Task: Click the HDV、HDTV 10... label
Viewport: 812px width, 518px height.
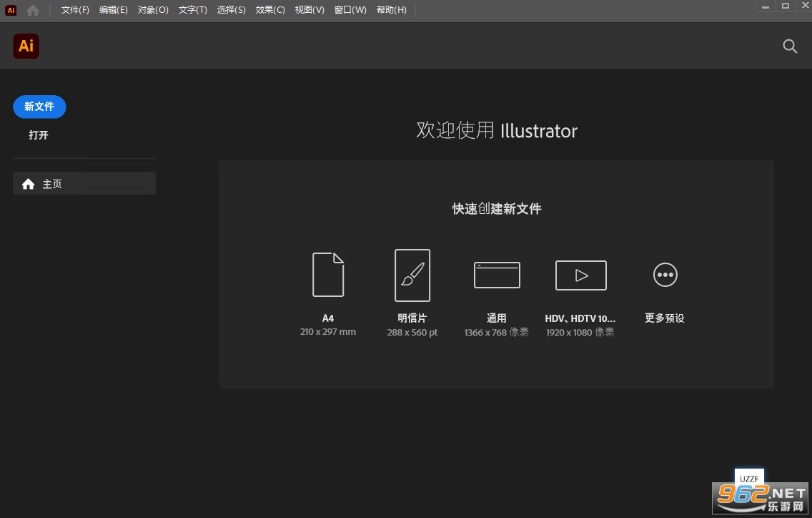Action: click(x=580, y=318)
